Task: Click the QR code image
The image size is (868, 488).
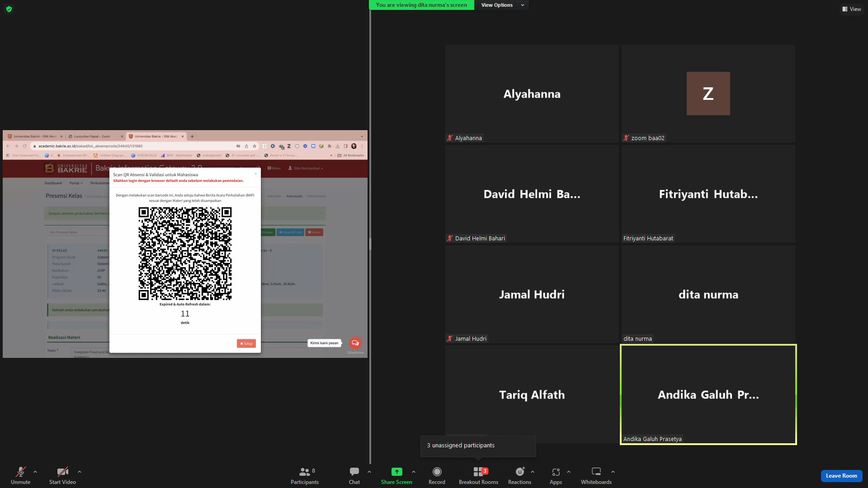Action: tap(185, 253)
